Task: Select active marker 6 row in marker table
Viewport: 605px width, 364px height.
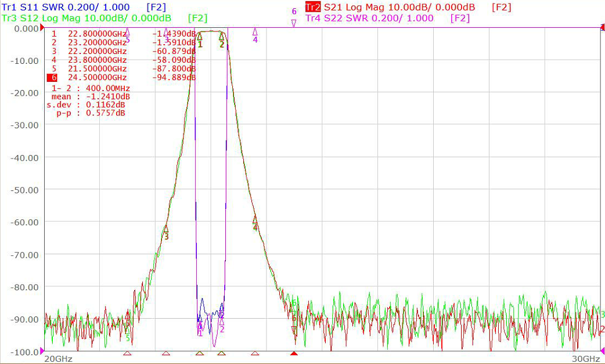Action: (x=121, y=78)
